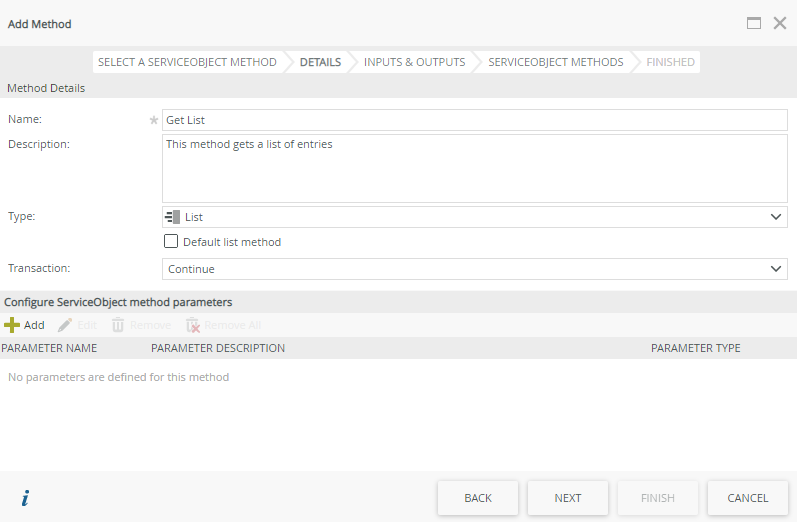Expand the Type dropdown arrow
This screenshot has height=522, width=797.
click(776, 217)
